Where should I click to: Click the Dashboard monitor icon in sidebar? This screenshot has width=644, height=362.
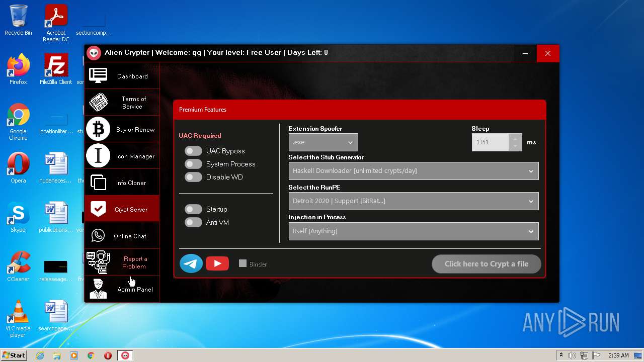[98, 76]
